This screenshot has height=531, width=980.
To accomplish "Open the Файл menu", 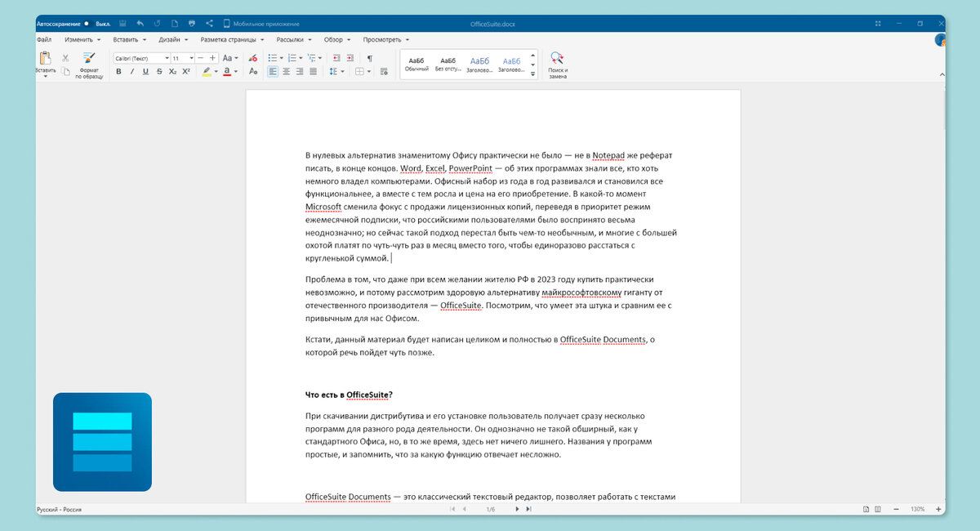I will tap(44, 39).
